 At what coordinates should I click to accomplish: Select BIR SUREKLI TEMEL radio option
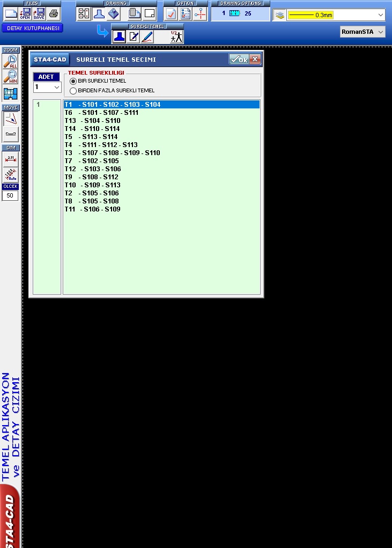[x=73, y=81]
